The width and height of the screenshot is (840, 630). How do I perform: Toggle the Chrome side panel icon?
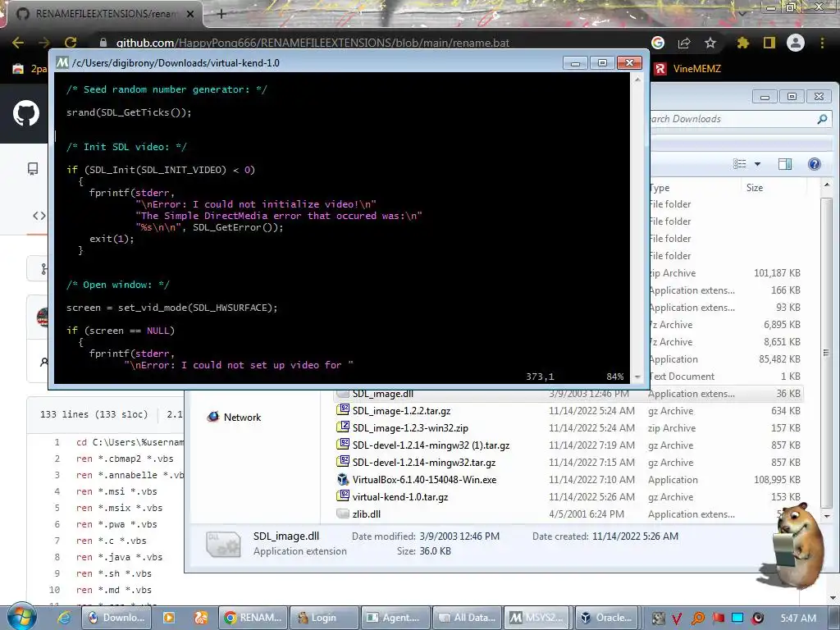(x=769, y=43)
